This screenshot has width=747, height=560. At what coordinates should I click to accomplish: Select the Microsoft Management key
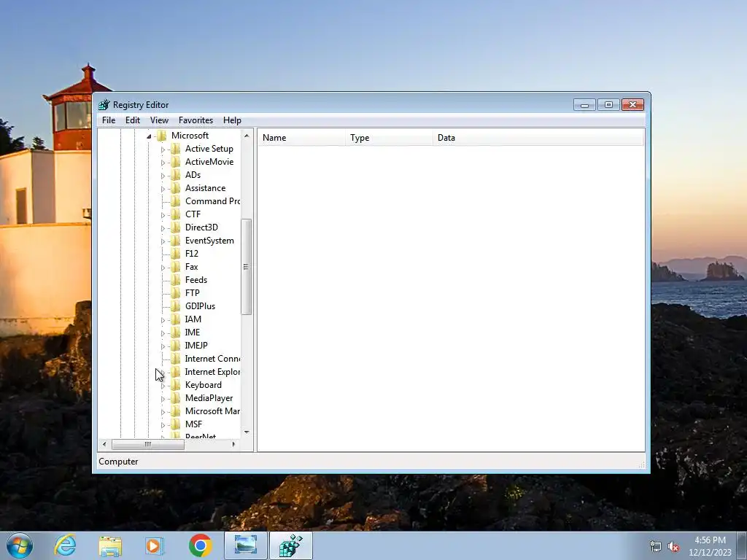(212, 411)
